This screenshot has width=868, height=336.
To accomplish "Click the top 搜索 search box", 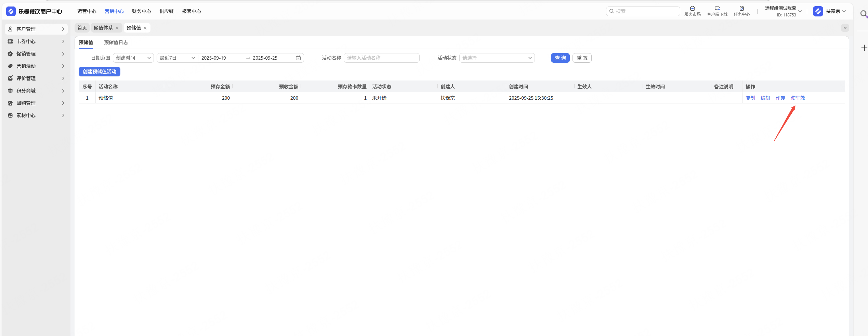I will pyautogui.click(x=643, y=11).
